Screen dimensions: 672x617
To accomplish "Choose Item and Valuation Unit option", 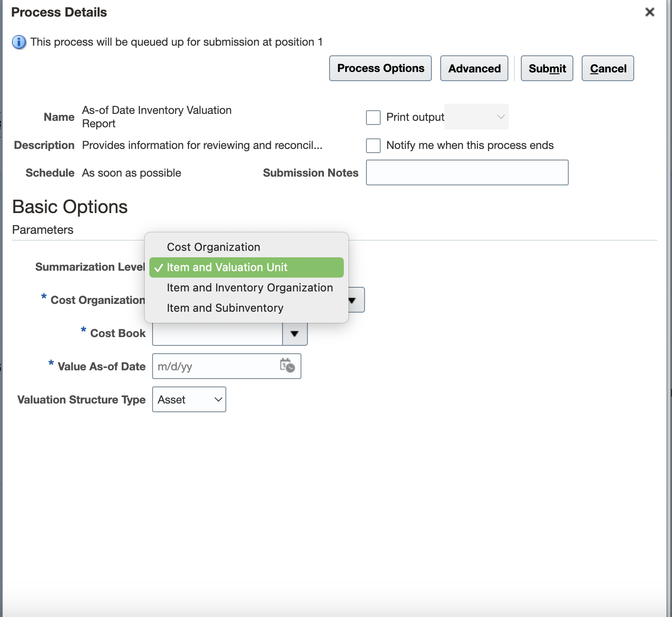I will coord(227,267).
